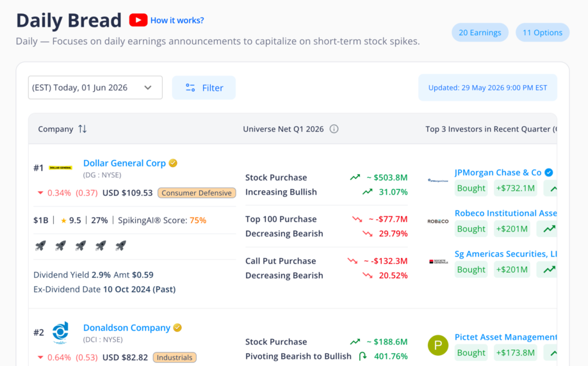The width and height of the screenshot is (588, 366).
Task: Click the Pictet green P avatar
Action: [x=438, y=346]
